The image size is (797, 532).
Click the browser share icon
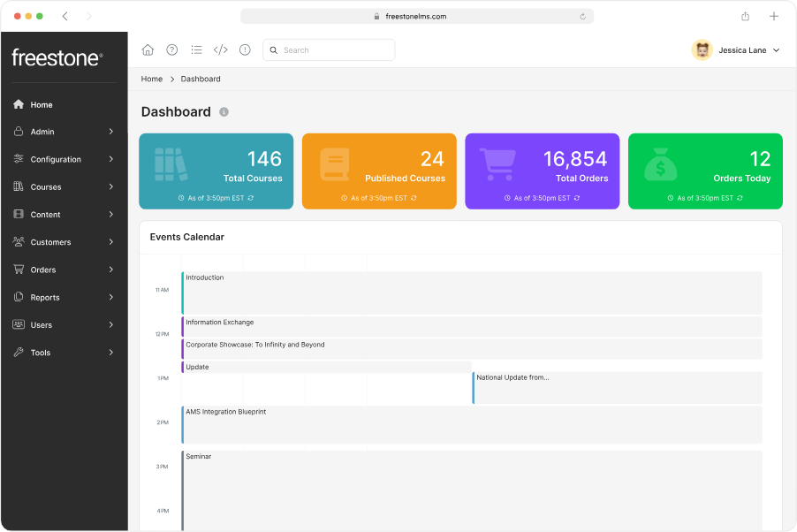pos(745,16)
